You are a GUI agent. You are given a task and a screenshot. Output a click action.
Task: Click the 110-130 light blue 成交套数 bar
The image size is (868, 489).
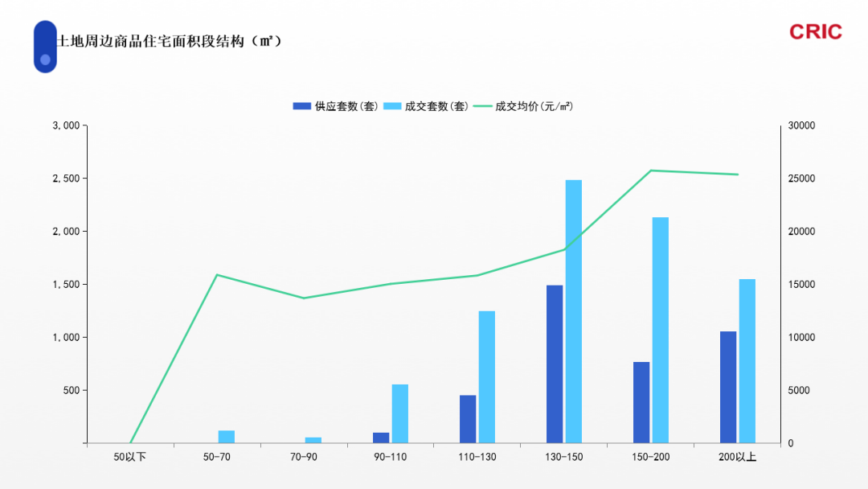coord(487,377)
